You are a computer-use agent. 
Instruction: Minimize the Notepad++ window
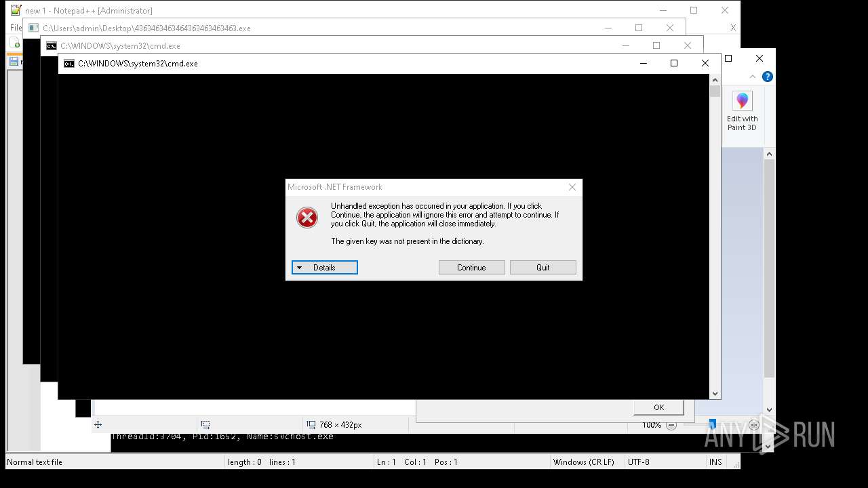663,10
